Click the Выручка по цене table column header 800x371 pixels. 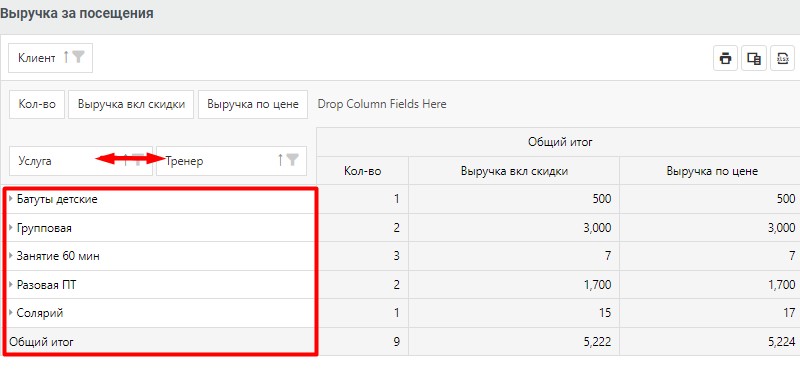click(x=711, y=171)
